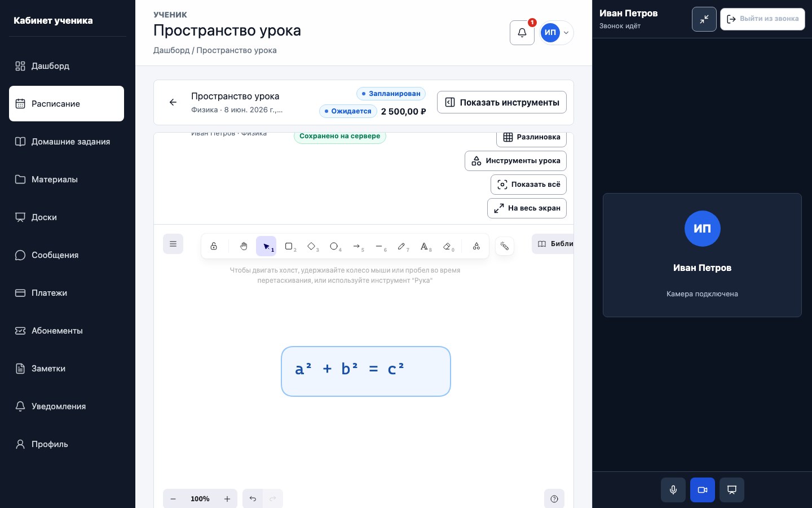Select the Arrow drawing tool

[x=356, y=246]
